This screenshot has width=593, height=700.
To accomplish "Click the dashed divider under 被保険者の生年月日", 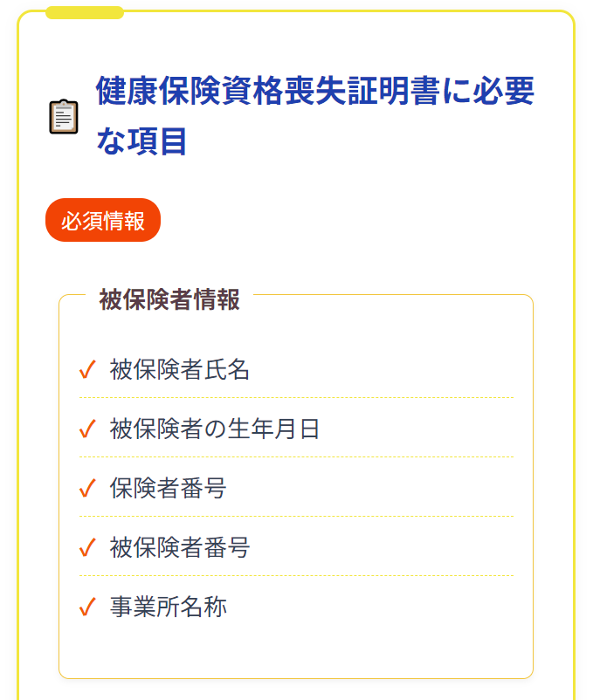I will pyautogui.click(x=297, y=456).
